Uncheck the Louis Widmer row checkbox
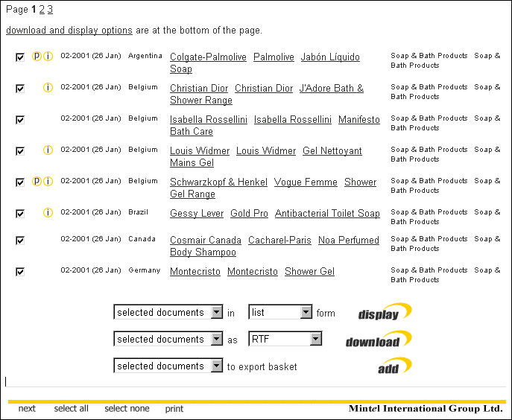The image size is (512, 420). tap(20, 151)
